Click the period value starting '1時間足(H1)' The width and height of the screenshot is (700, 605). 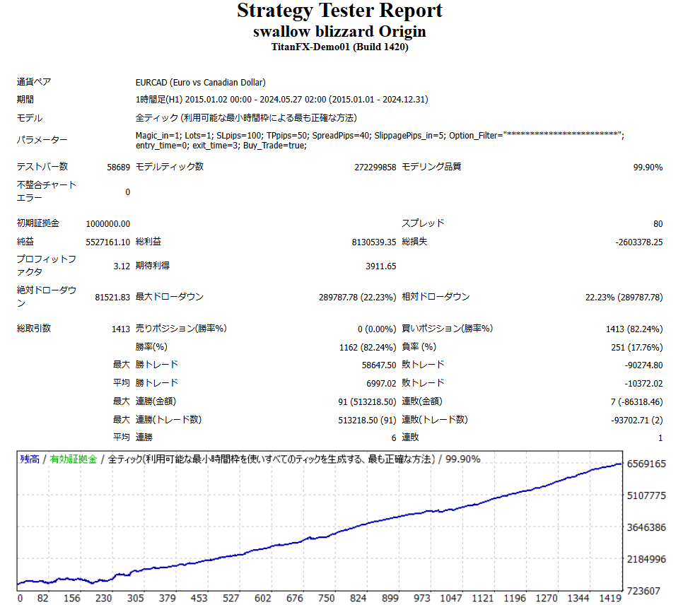tap(281, 100)
